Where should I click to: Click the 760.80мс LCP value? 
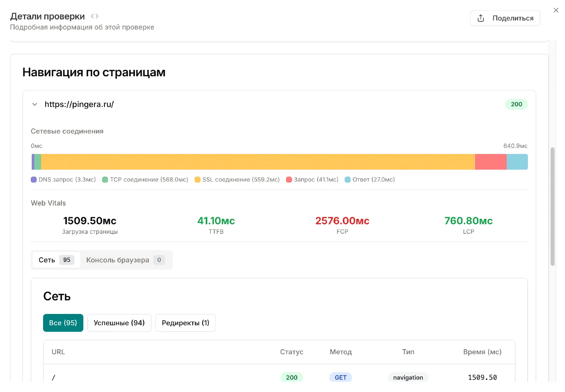tap(469, 221)
